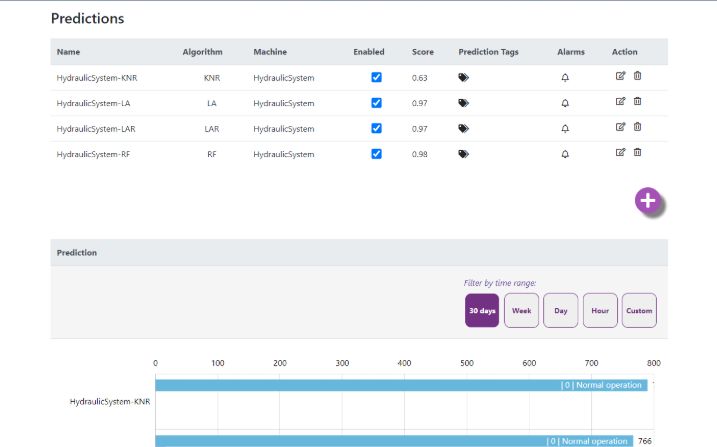Image resolution: width=717 pixels, height=447 pixels.
Task: Disable the HydraulicSystem-KNR prediction checkbox
Action: pos(376,76)
